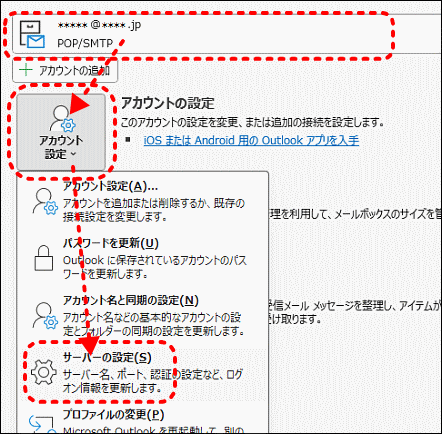Choose アカウント設定(A)... menu entry
The width and height of the screenshot is (442, 434).
(x=142, y=201)
